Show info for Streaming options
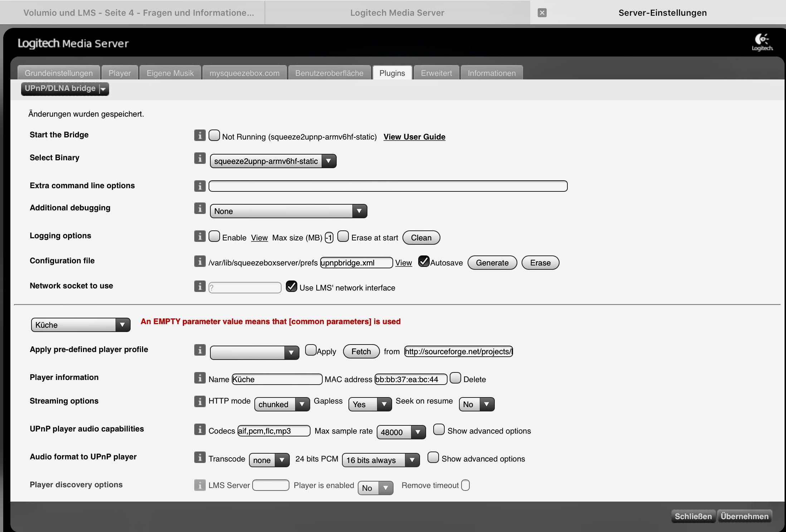 point(200,401)
